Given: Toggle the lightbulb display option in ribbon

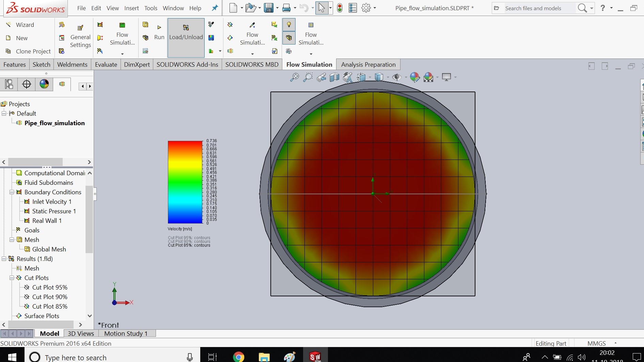Looking at the screenshot, I should [289, 24].
